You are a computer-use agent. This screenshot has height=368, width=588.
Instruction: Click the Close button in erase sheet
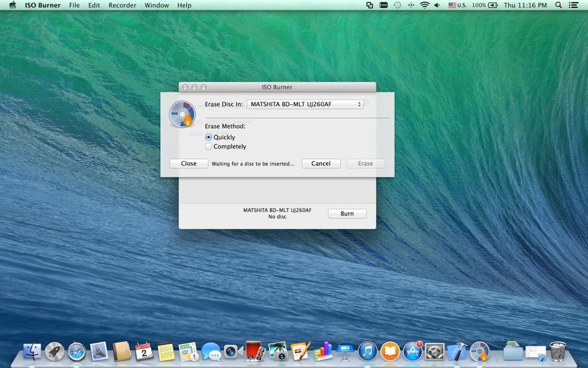[x=189, y=164]
